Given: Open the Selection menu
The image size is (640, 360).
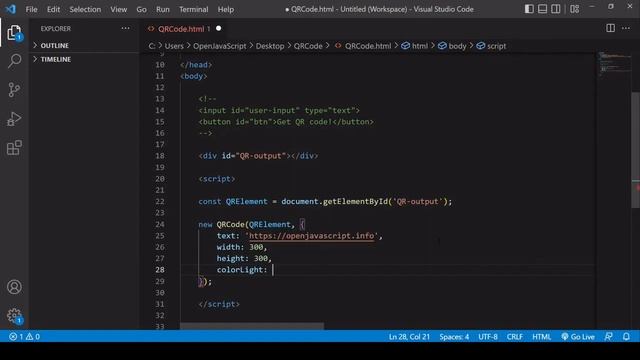Looking at the screenshot, I should coord(85,9).
